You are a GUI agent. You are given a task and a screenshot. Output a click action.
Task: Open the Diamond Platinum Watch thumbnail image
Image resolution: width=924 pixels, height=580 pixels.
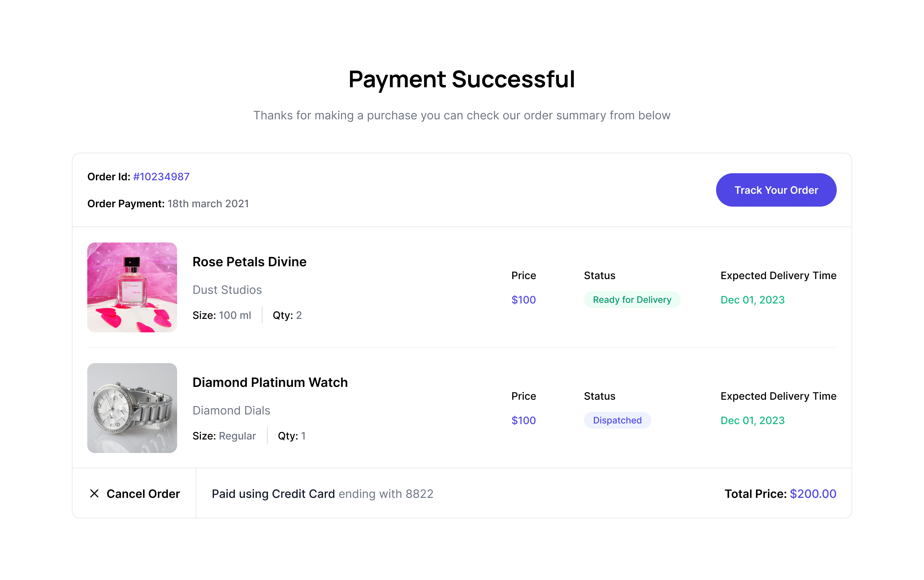tap(132, 408)
